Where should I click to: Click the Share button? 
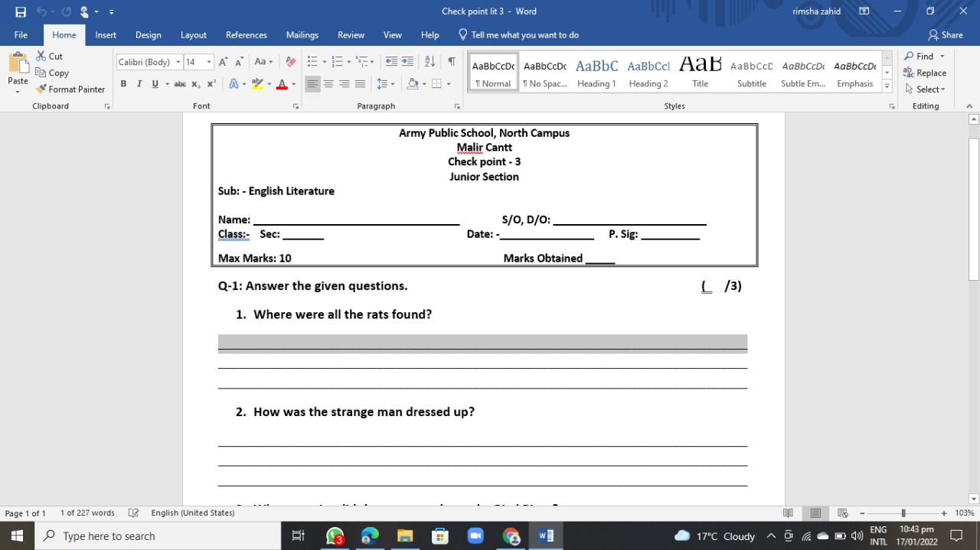click(946, 35)
